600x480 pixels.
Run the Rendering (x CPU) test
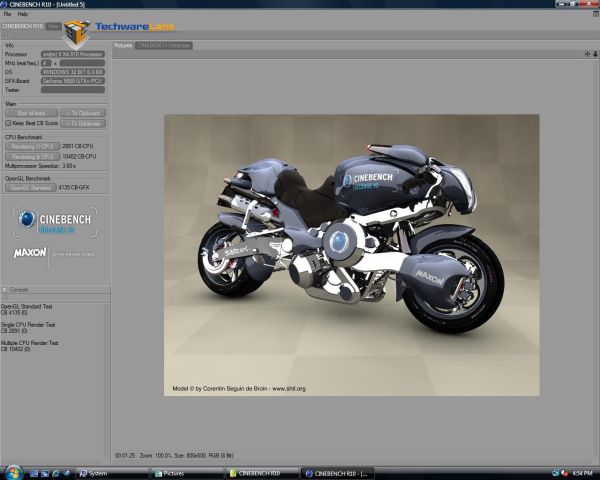(x=32, y=157)
